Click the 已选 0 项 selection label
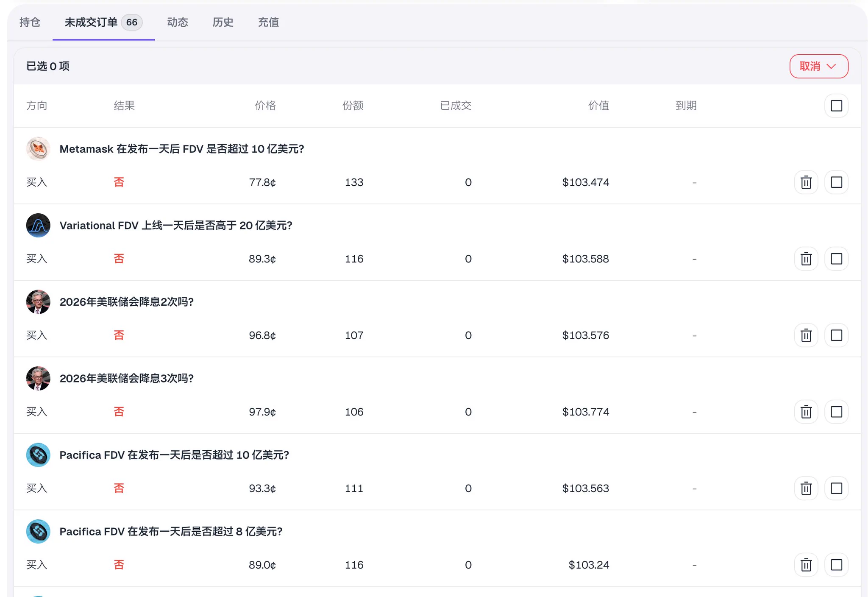Image resolution: width=868 pixels, height=597 pixels. coord(48,66)
